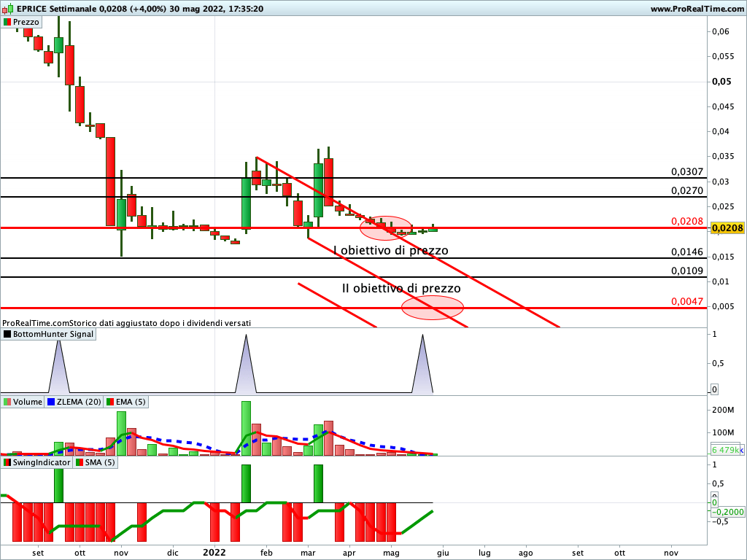
Task: Click the blue arrow beside 6 479k
Action: tap(742, 451)
